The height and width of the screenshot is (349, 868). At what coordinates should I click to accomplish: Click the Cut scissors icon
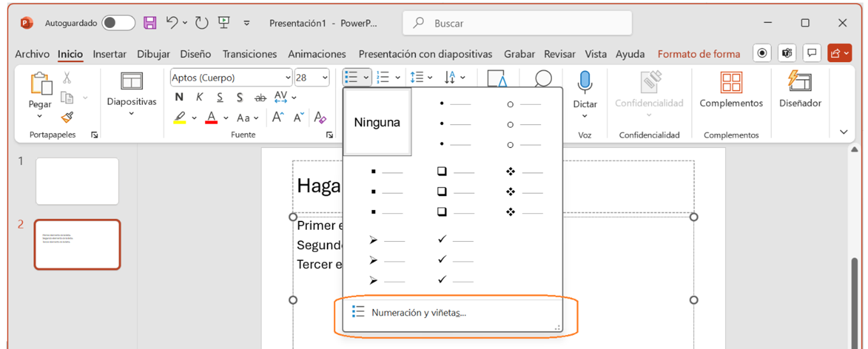pyautogui.click(x=67, y=78)
